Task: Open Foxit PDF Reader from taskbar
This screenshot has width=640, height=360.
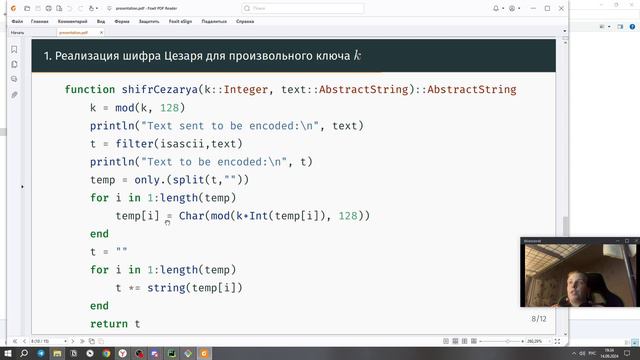Action: (x=204, y=353)
